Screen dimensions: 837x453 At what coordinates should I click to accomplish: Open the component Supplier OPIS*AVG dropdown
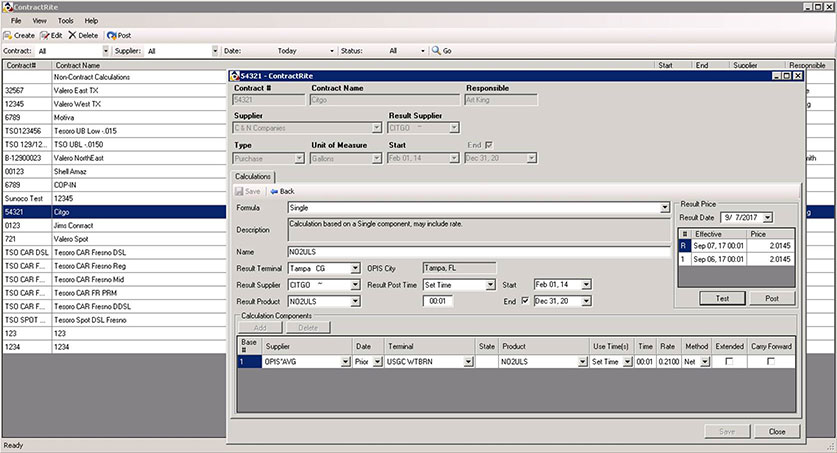pos(345,362)
